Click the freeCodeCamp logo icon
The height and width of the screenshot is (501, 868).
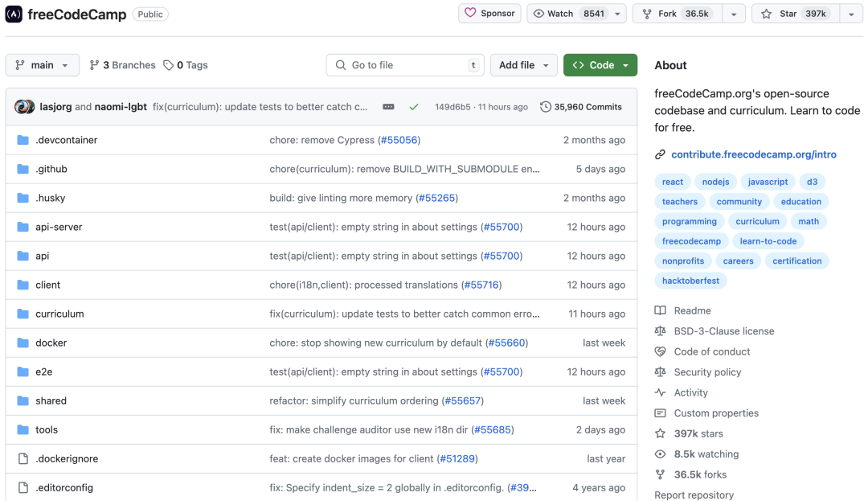[14, 14]
